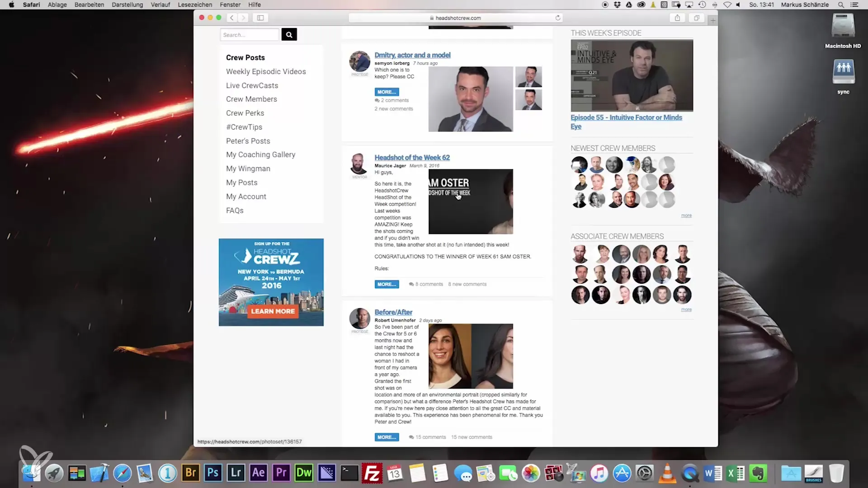Open Microsoft Excel in the dock

pyautogui.click(x=736, y=473)
